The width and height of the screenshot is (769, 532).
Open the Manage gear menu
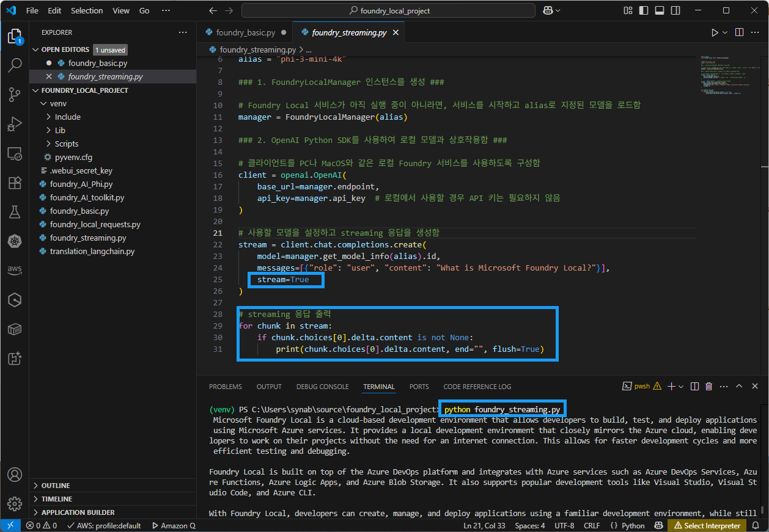15,504
